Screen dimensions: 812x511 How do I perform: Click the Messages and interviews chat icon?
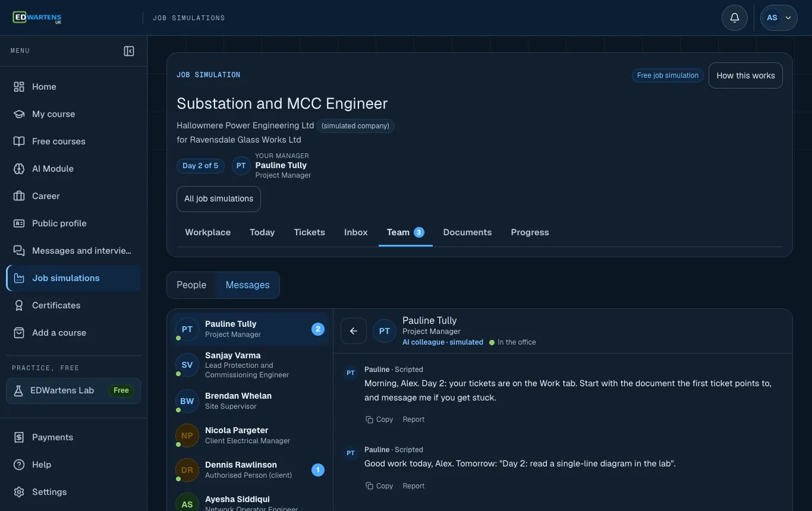[x=19, y=251]
